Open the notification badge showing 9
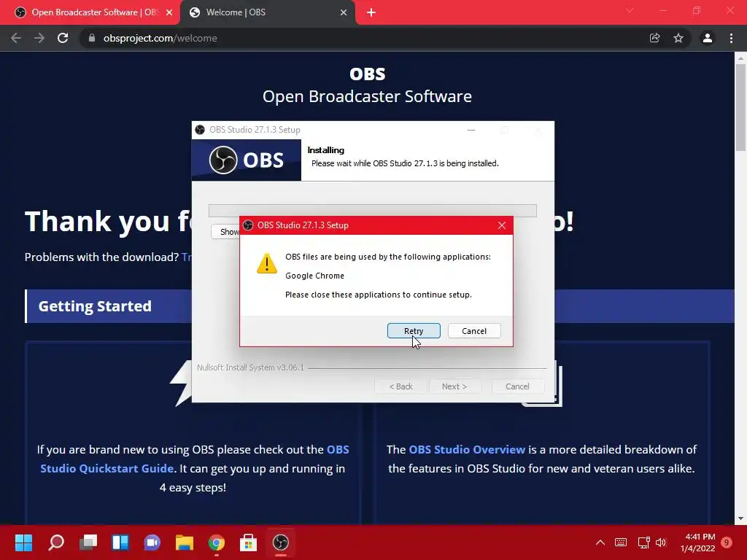 (727, 542)
